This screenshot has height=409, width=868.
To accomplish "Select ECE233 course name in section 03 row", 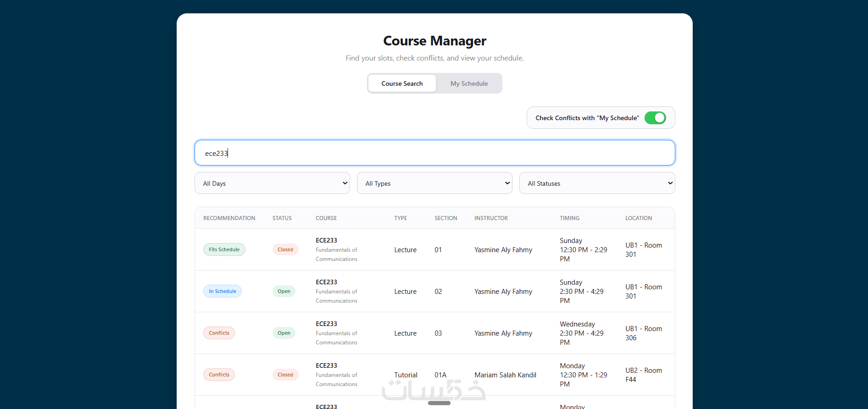I will point(326,324).
